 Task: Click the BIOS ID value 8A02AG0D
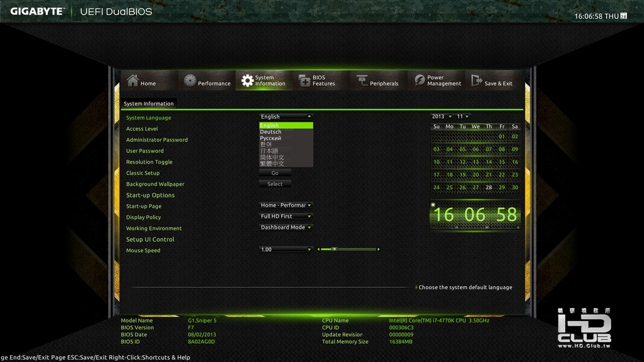201,342
